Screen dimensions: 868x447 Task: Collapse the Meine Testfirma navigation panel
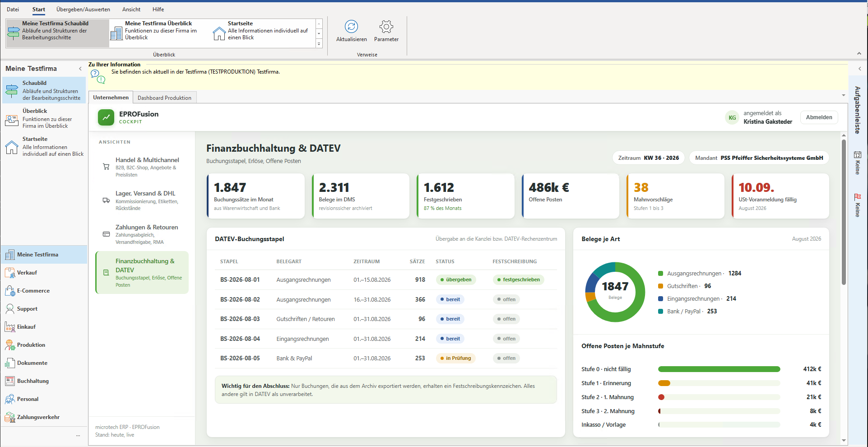coord(80,69)
